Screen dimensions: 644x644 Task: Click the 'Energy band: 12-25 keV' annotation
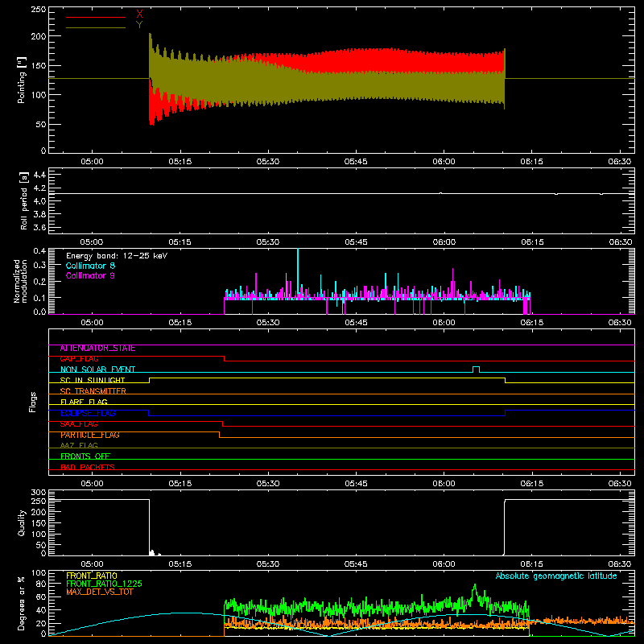(x=117, y=256)
